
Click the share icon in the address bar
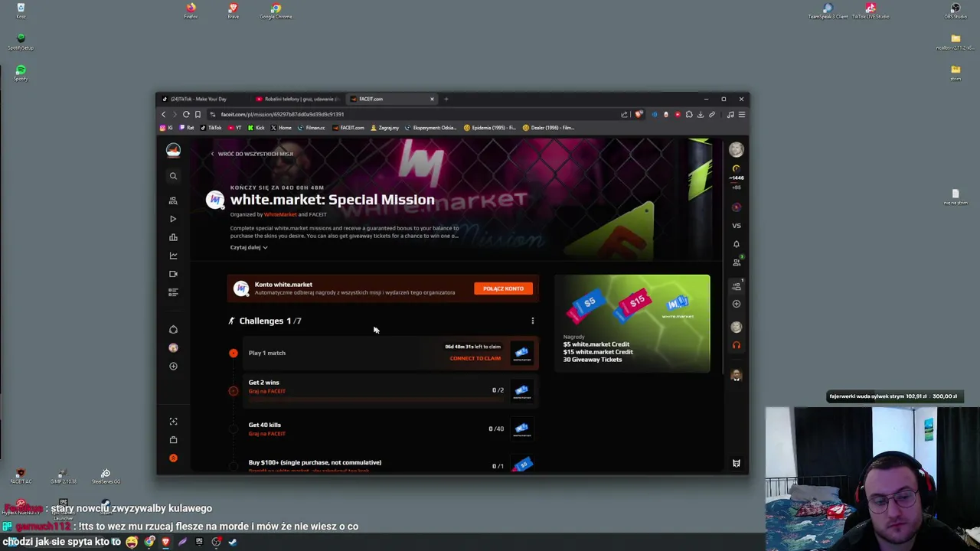(x=625, y=115)
